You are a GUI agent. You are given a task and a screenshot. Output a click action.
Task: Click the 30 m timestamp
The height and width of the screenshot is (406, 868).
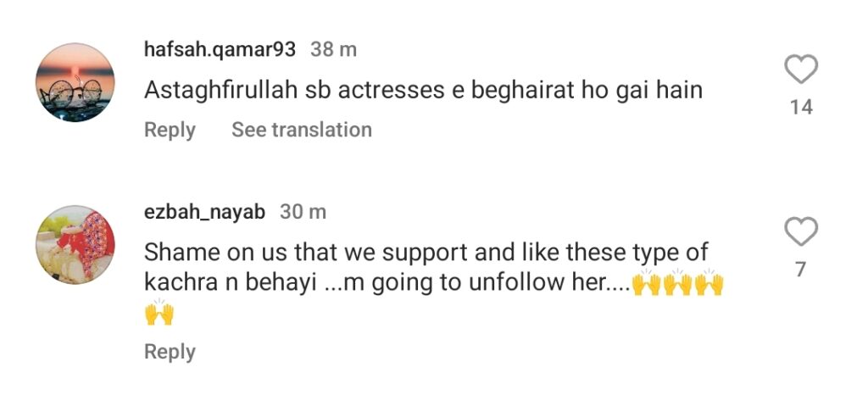click(x=303, y=212)
